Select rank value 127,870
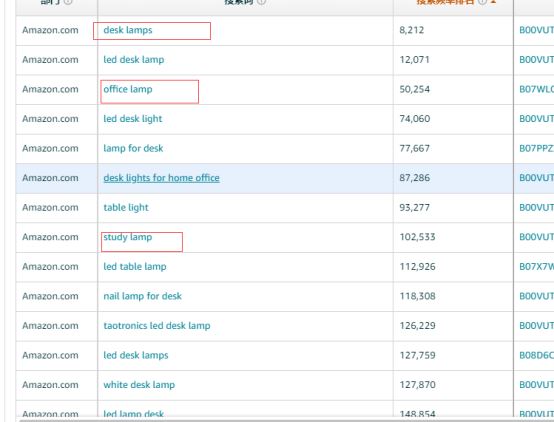The image size is (554, 422). (417, 385)
